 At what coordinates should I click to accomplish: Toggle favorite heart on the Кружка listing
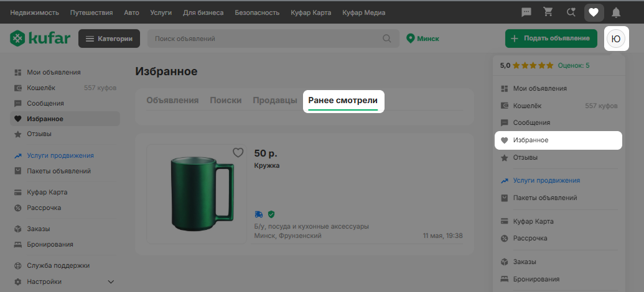[238, 153]
